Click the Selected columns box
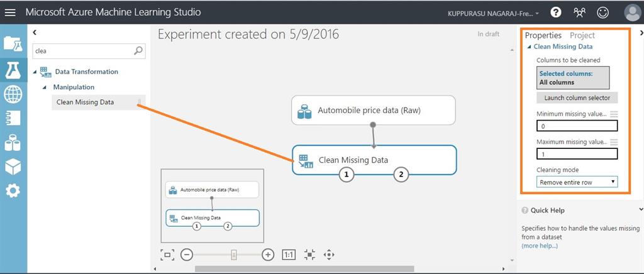Image resolution: width=644 pixels, height=274 pixels. click(x=573, y=78)
